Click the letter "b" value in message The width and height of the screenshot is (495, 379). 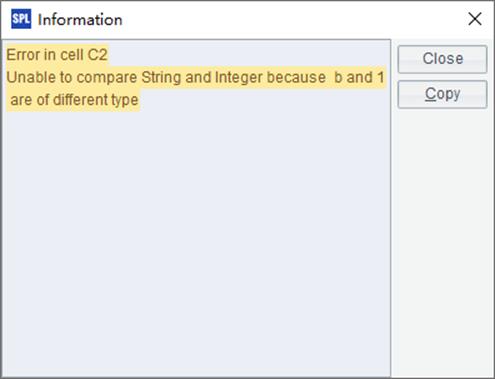(x=338, y=77)
